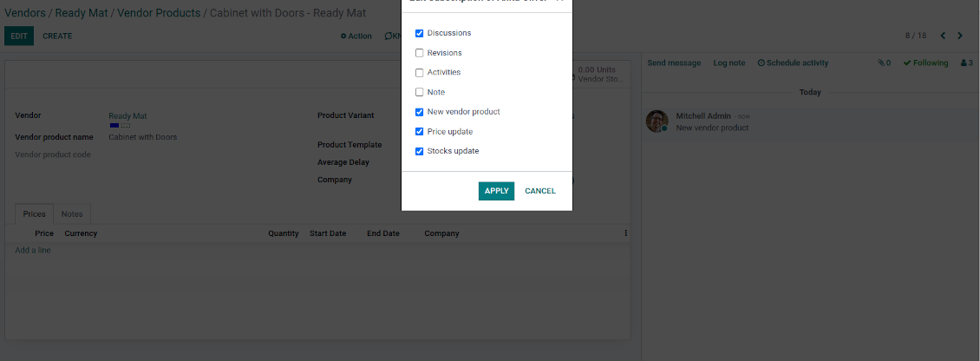Go to the previous record arrow
The height and width of the screenshot is (361, 980).
[x=943, y=36]
